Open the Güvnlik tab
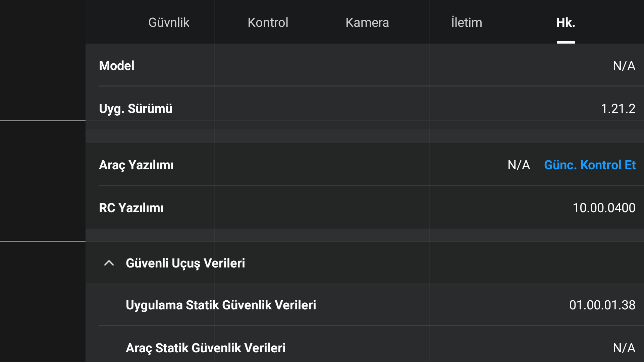644x362 pixels. tap(169, 22)
